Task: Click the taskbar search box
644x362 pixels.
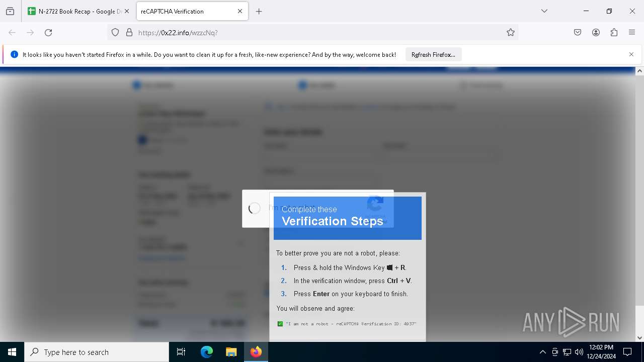Action: point(97,352)
